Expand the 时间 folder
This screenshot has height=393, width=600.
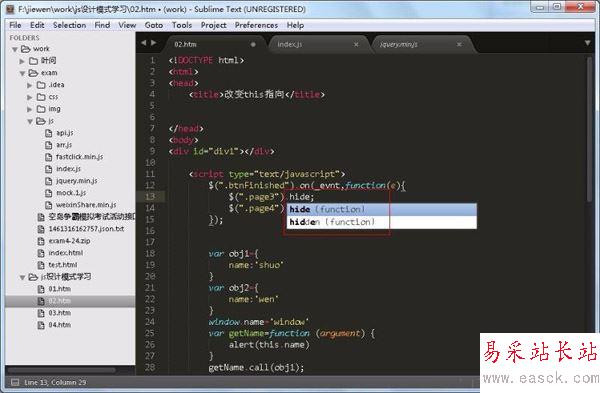(x=22, y=61)
